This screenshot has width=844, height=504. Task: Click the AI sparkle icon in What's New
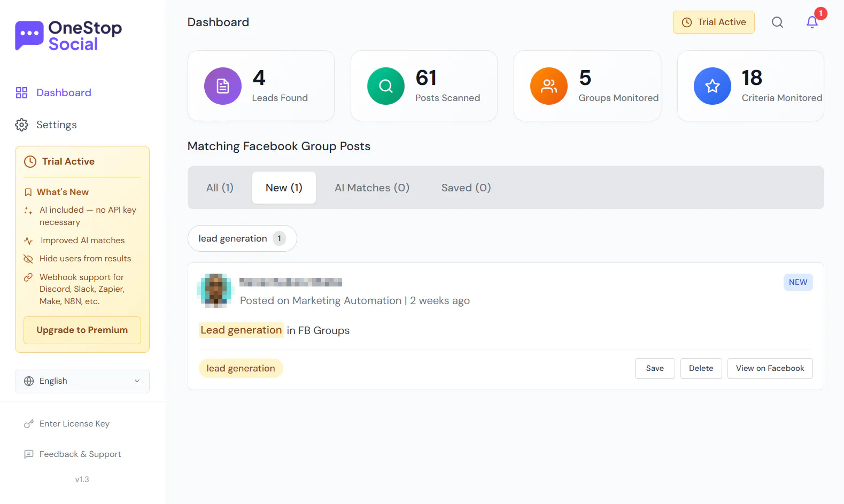click(28, 211)
